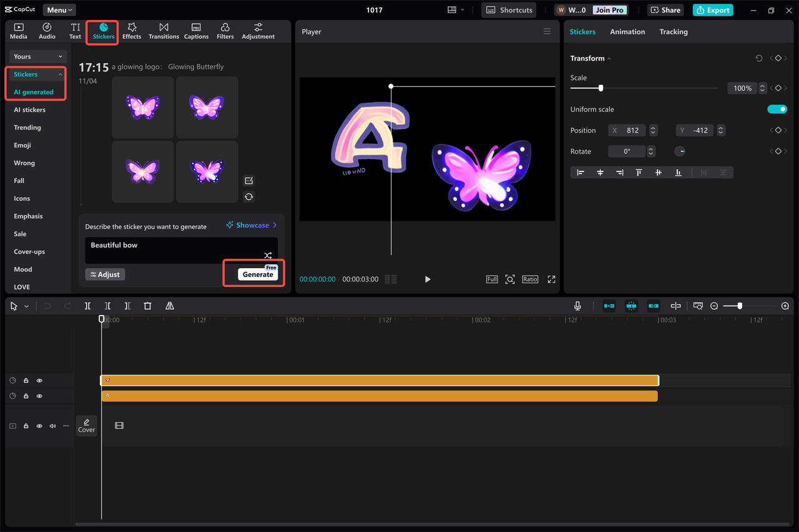799x532 pixels.
Task: Open the Captions panel
Action: pyautogui.click(x=196, y=31)
